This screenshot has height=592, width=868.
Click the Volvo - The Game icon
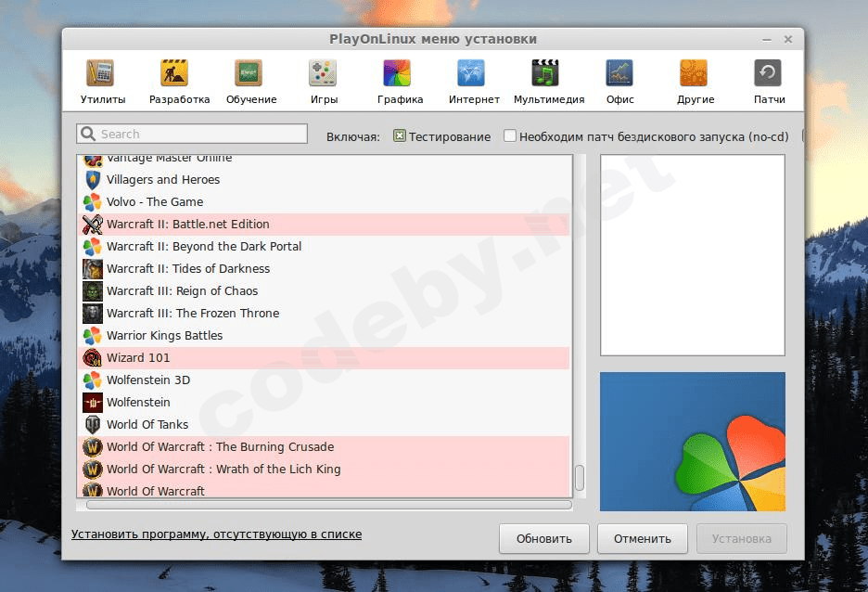(93, 202)
